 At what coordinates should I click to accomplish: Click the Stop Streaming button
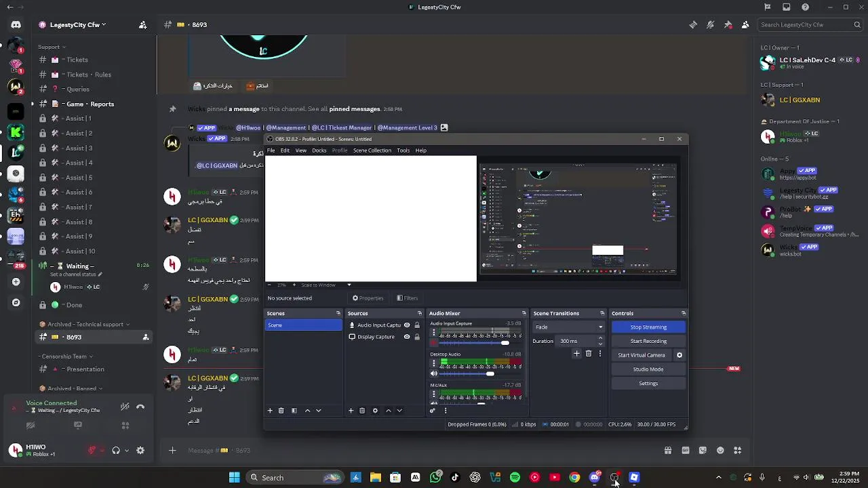[648, 327]
